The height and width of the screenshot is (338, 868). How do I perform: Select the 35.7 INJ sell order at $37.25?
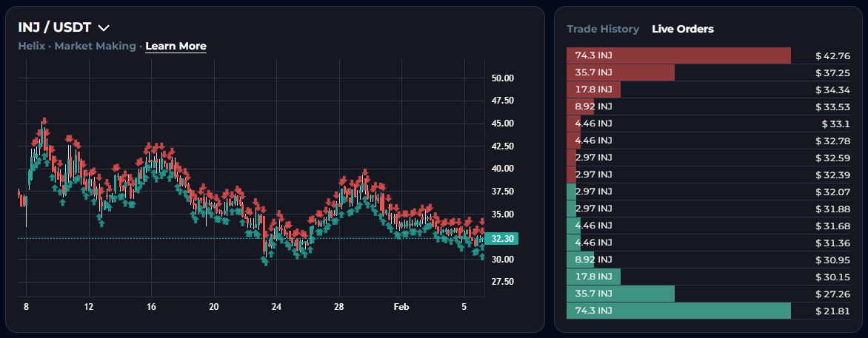708,72
